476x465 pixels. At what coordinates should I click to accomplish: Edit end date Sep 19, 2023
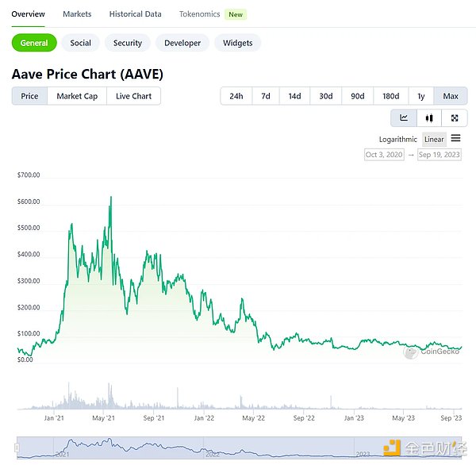[x=439, y=155]
